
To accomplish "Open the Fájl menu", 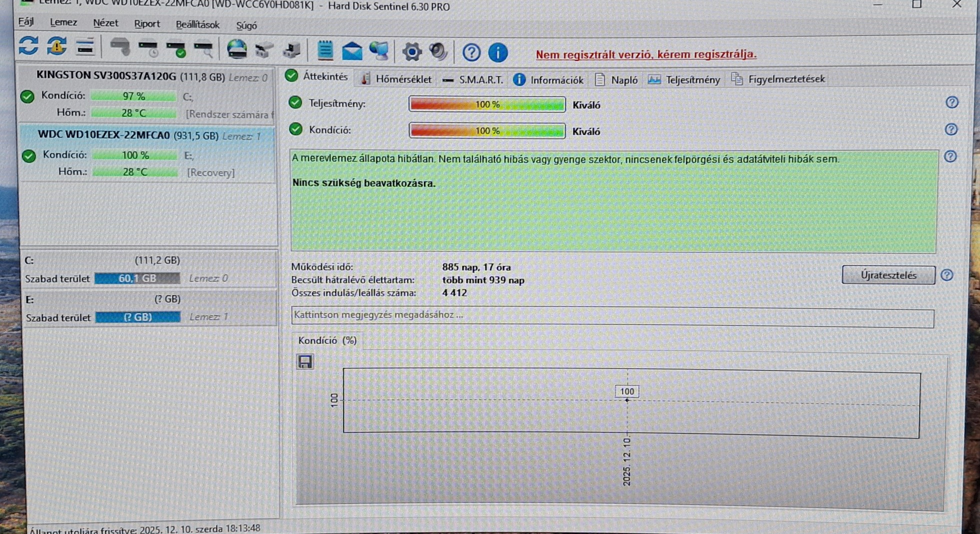I will coord(26,22).
